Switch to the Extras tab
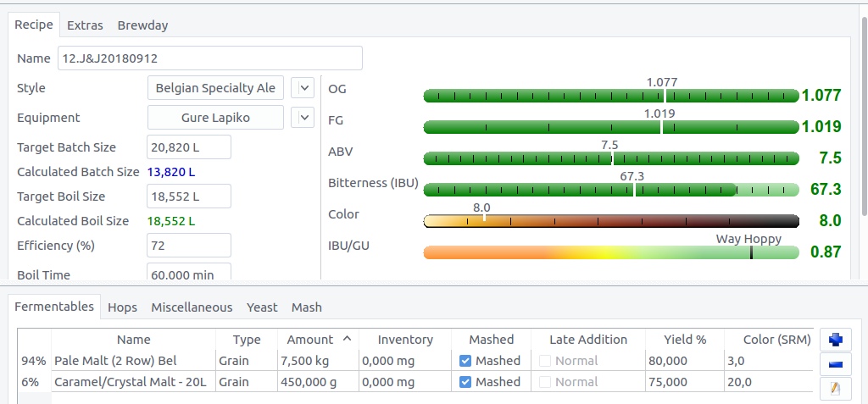 pos(85,25)
